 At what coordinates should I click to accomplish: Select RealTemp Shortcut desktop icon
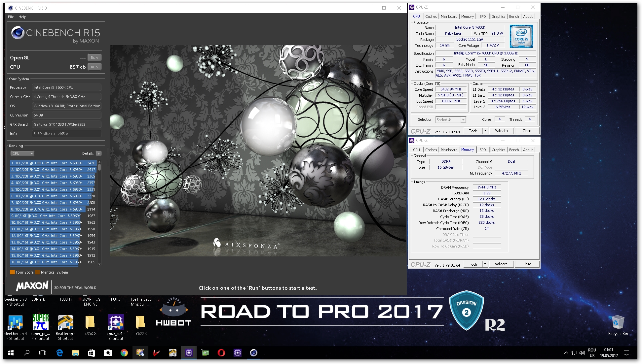tap(65, 327)
